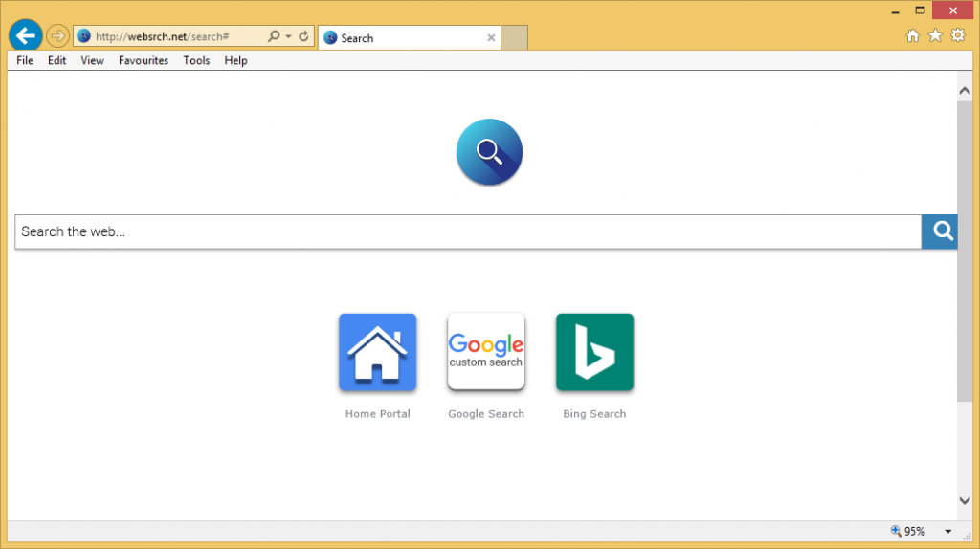Open the File menu
This screenshot has height=549, width=980.
point(25,60)
